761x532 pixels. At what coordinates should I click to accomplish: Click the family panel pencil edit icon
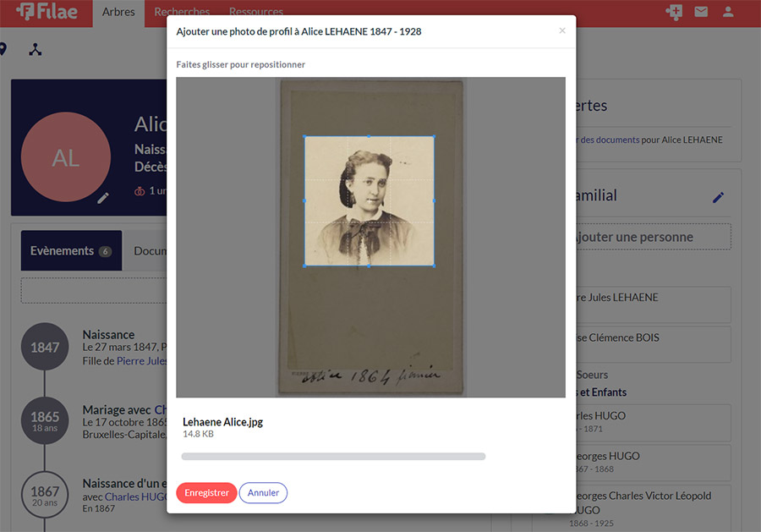point(718,197)
